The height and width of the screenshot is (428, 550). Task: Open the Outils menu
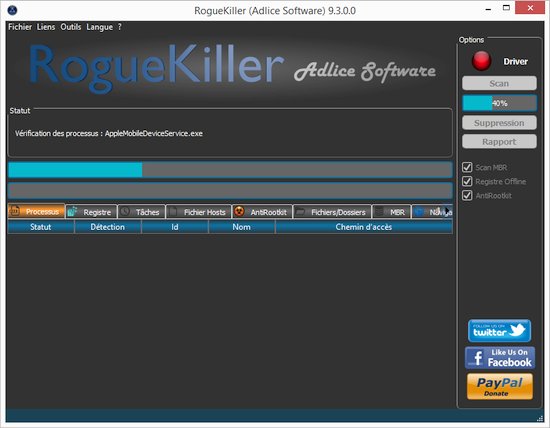(71, 27)
